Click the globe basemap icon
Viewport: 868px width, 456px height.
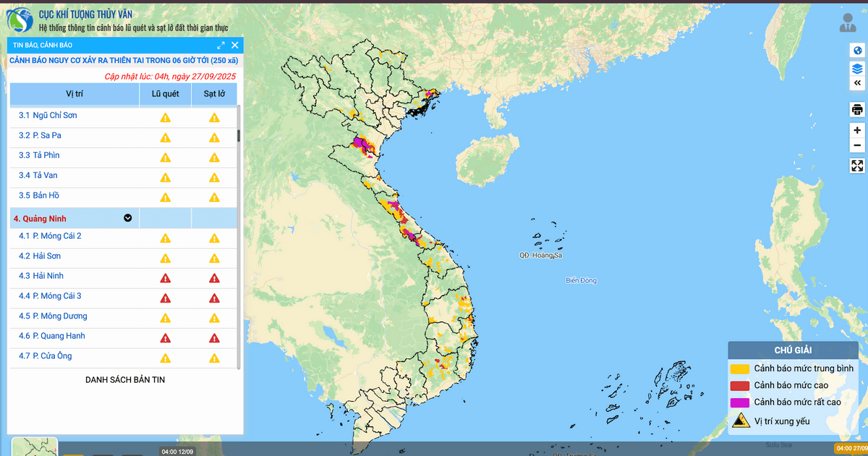[x=857, y=50]
